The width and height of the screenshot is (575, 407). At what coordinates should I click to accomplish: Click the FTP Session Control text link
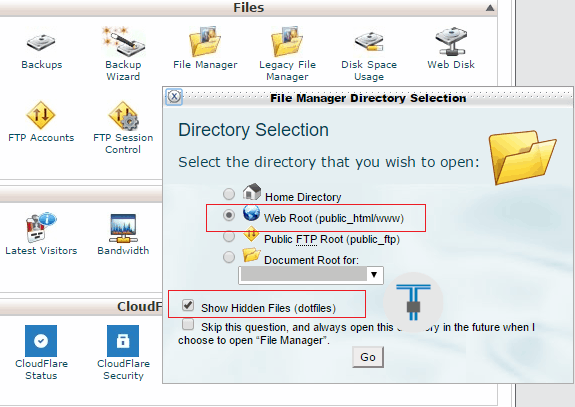(x=123, y=144)
